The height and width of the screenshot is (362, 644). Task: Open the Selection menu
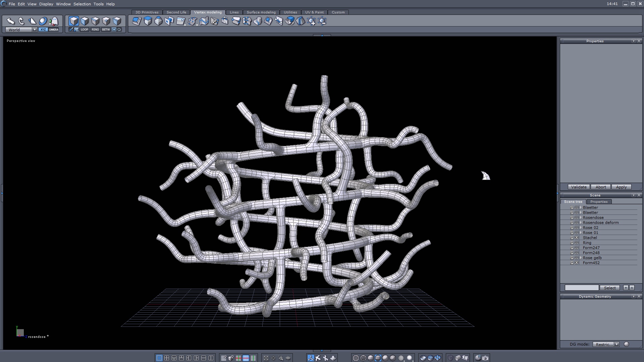(82, 4)
